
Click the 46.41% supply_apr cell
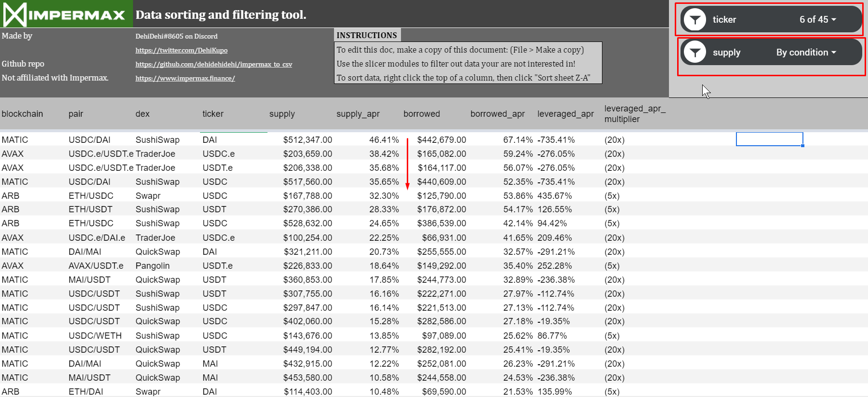point(384,140)
